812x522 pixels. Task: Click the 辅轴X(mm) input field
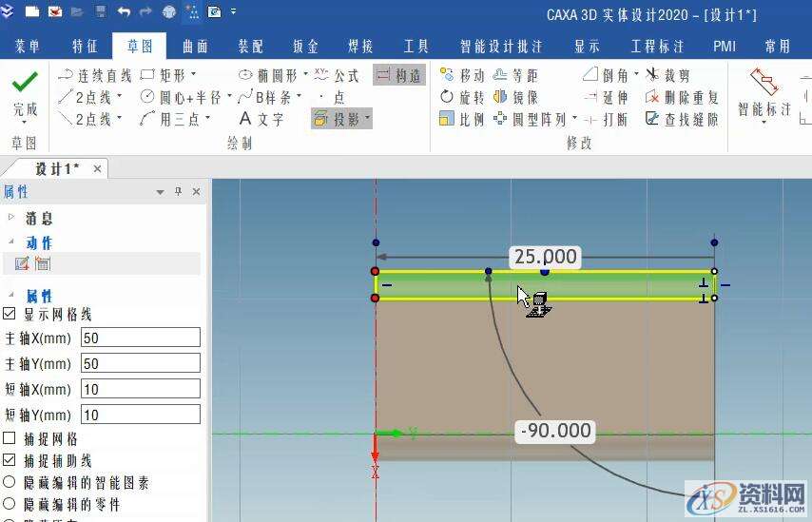tap(141, 389)
